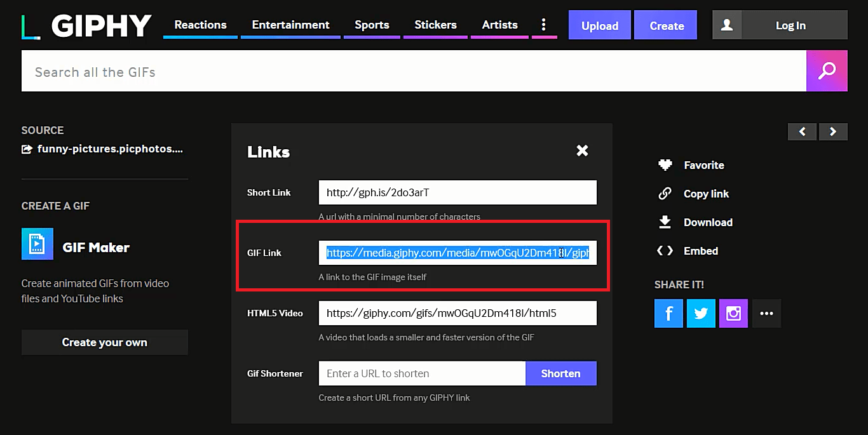Click the Upload button
This screenshot has height=435, width=868.
click(600, 25)
